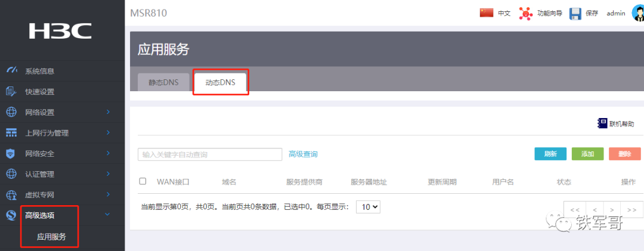
Task: Click the red 删除 button
Action: coord(625,154)
